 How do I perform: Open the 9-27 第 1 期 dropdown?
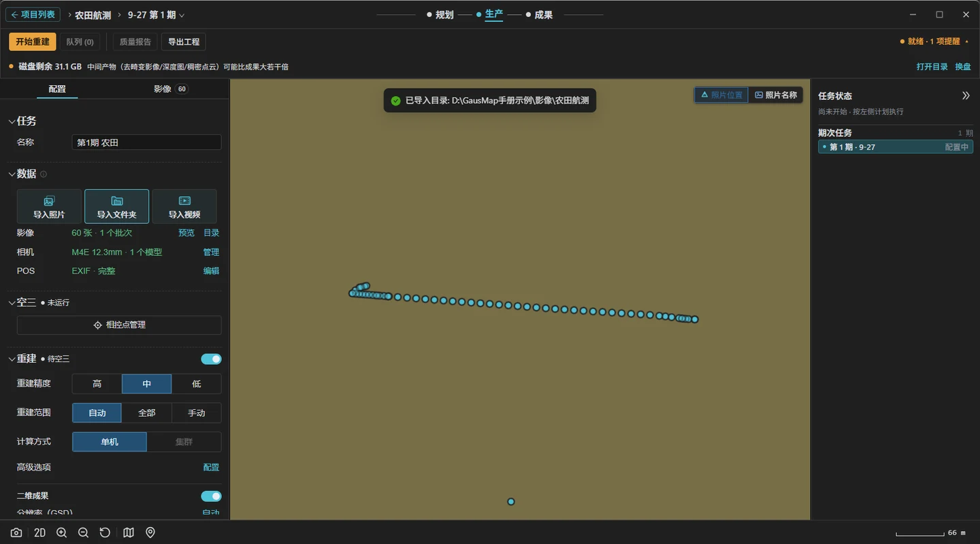click(x=156, y=15)
